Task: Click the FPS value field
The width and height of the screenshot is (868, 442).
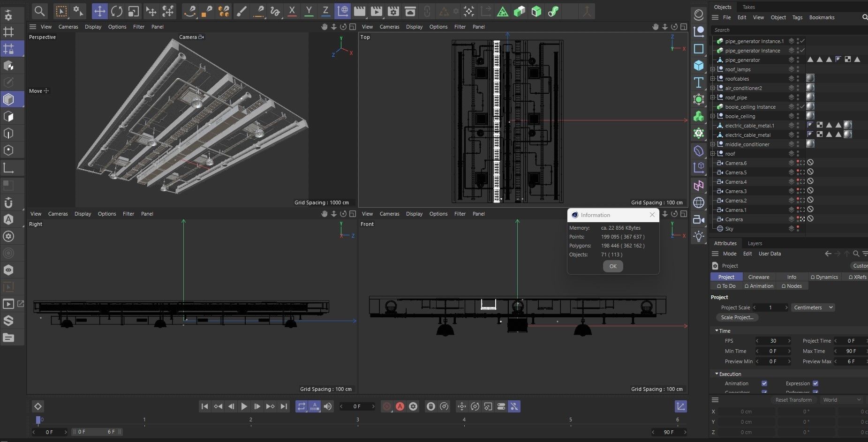Action: pyautogui.click(x=773, y=341)
